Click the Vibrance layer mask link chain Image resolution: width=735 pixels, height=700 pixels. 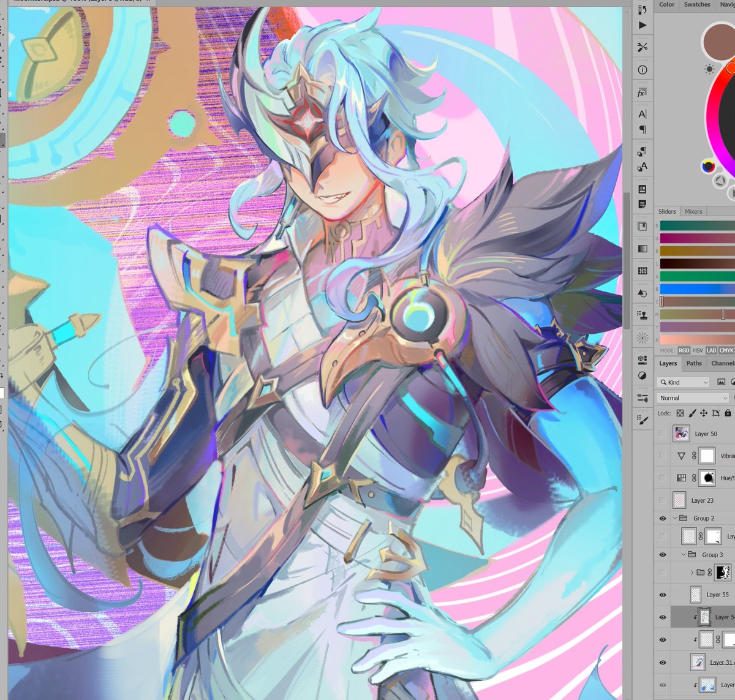coord(695,456)
